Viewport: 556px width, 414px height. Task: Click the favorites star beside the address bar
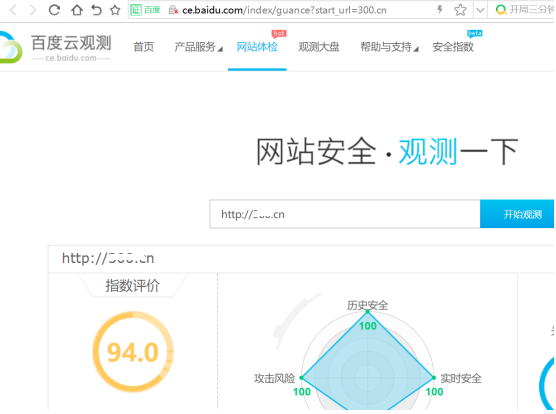click(x=115, y=10)
